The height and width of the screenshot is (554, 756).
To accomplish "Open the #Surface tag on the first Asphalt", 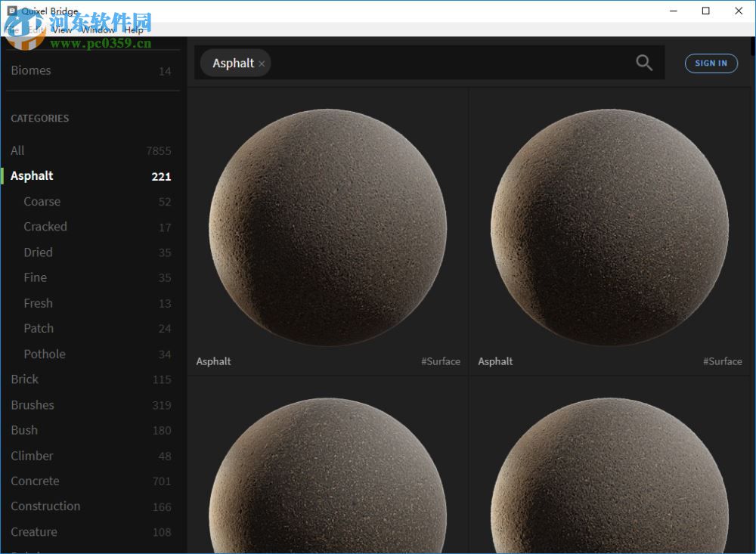I will click(441, 361).
